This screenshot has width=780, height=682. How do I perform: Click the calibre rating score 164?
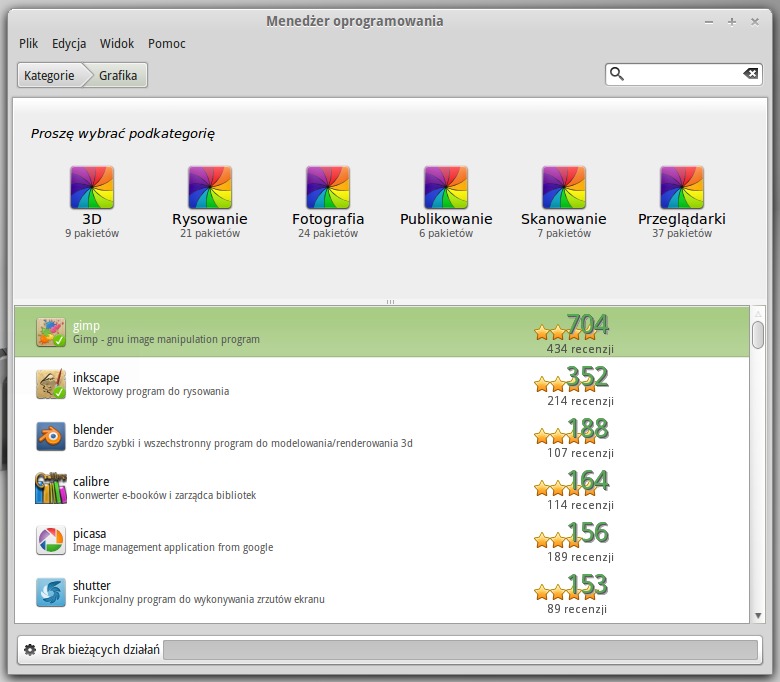click(587, 481)
